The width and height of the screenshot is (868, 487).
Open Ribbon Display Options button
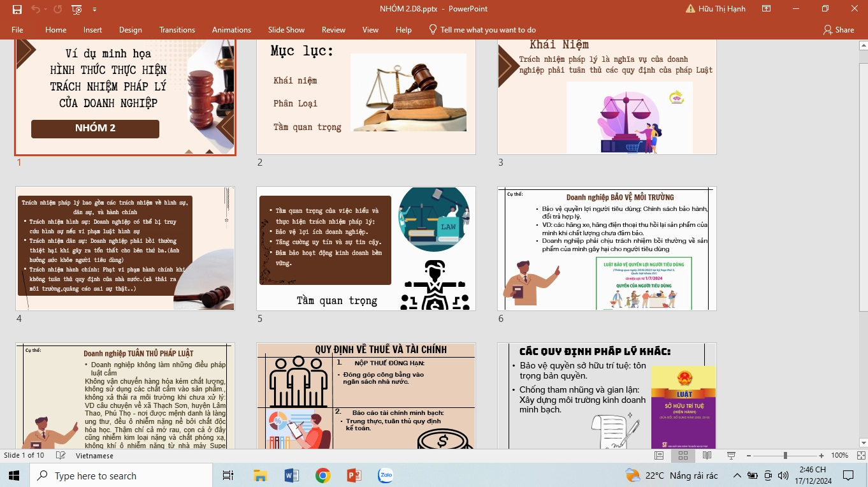coord(767,9)
